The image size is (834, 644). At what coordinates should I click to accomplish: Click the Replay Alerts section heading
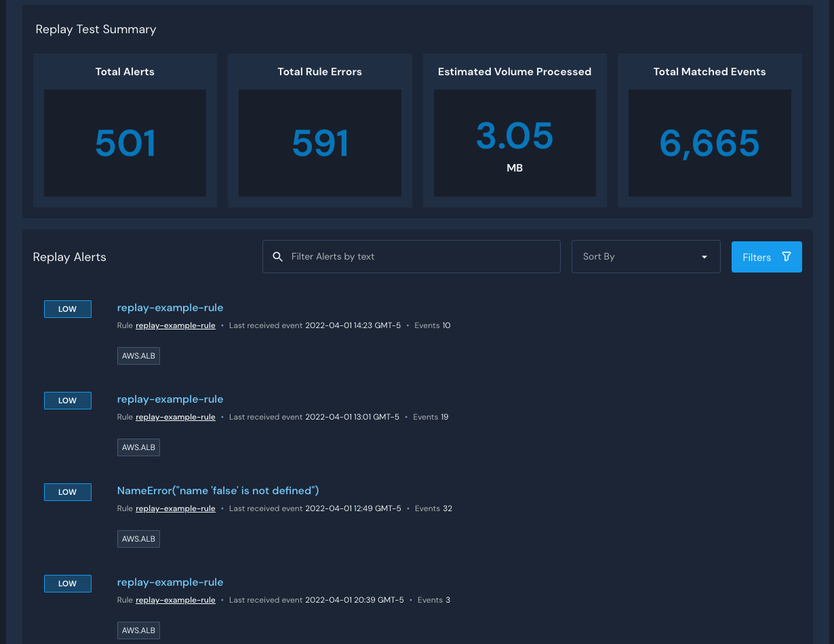(69, 257)
